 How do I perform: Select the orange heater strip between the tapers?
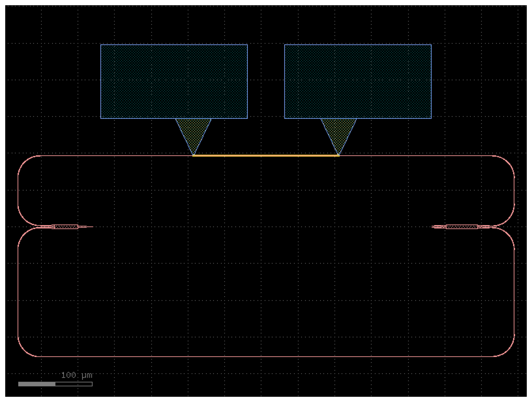point(266,156)
